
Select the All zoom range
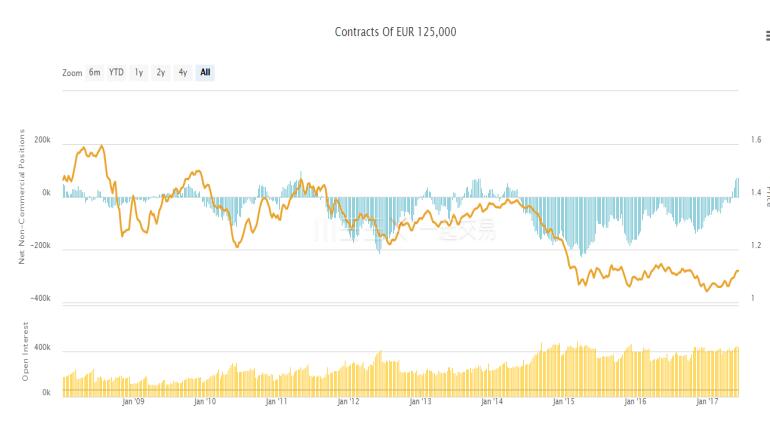[x=205, y=72]
